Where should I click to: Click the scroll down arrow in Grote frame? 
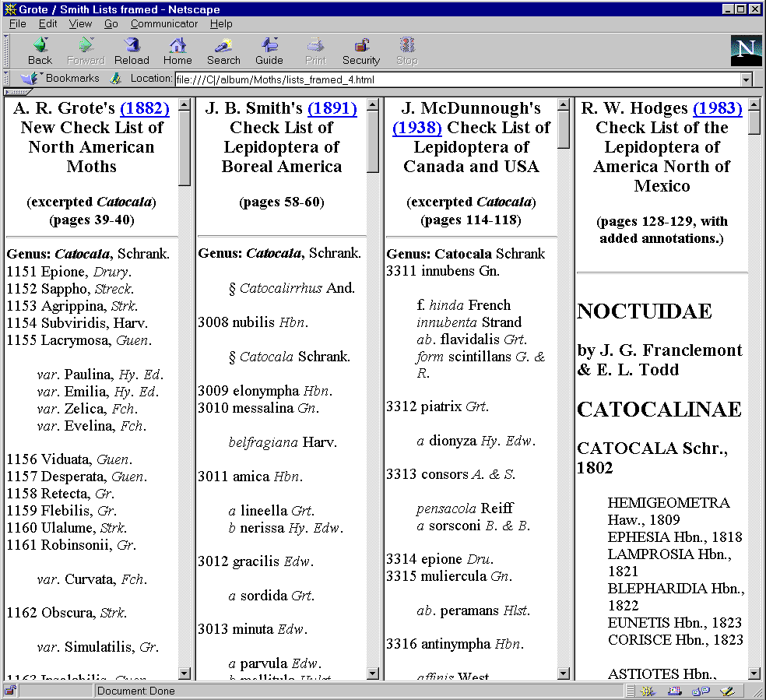pos(184,674)
